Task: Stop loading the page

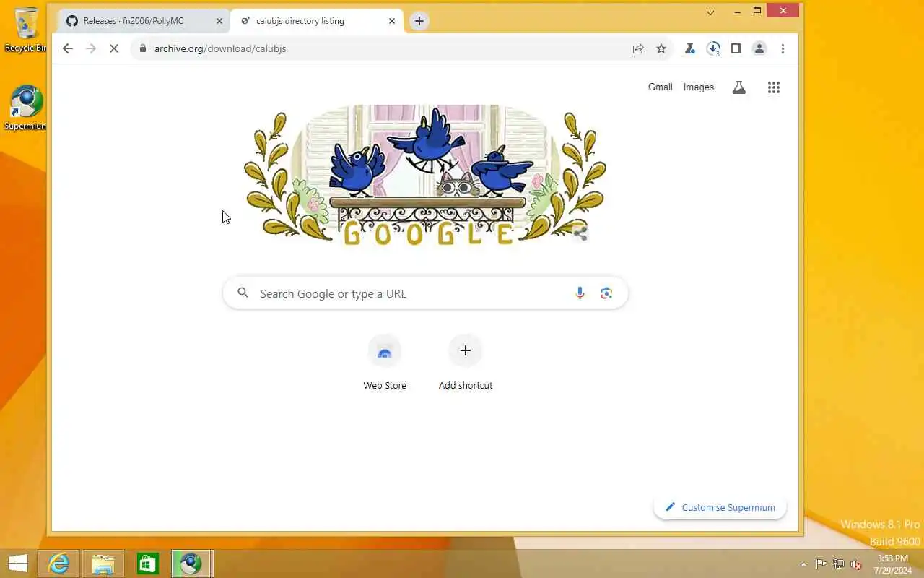Action: [x=114, y=48]
